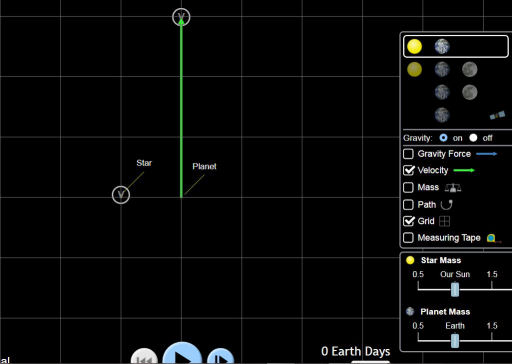Viewport: 512px width, 364px height.
Task: Select the Planet and Moon scenario earth icon
Action: tap(442, 92)
